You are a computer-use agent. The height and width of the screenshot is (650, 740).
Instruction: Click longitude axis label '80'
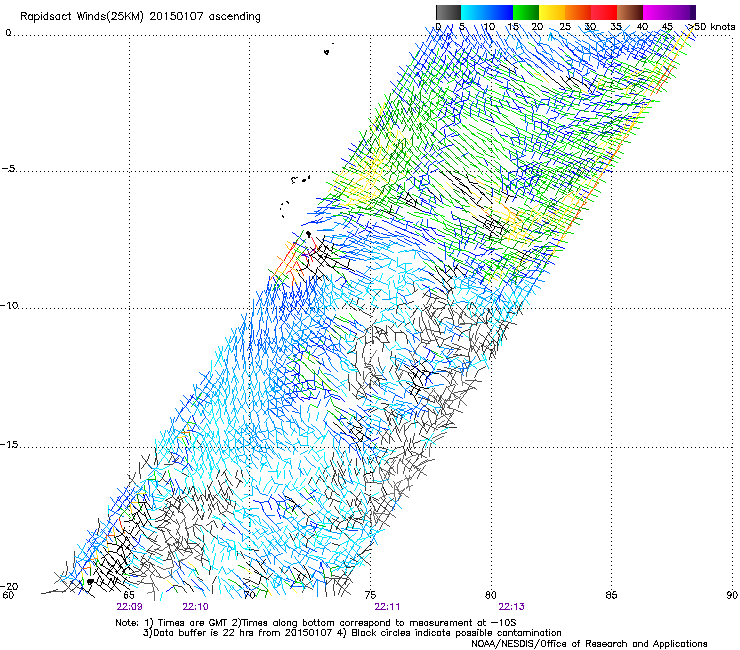pos(491,595)
